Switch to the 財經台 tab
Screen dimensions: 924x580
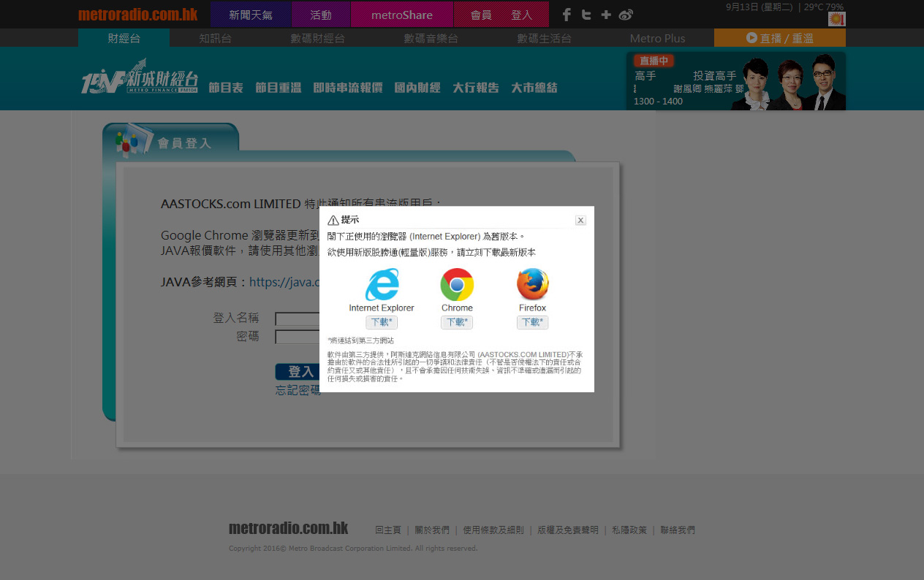(124, 38)
